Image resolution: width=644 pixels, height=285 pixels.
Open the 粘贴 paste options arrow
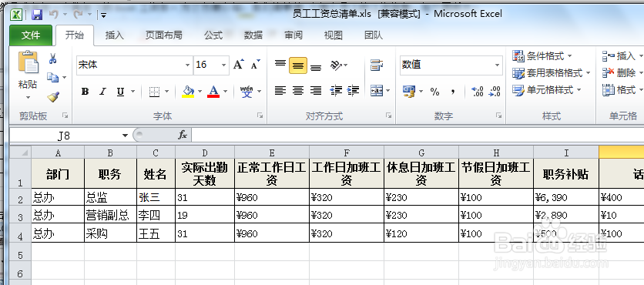(x=28, y=97)
